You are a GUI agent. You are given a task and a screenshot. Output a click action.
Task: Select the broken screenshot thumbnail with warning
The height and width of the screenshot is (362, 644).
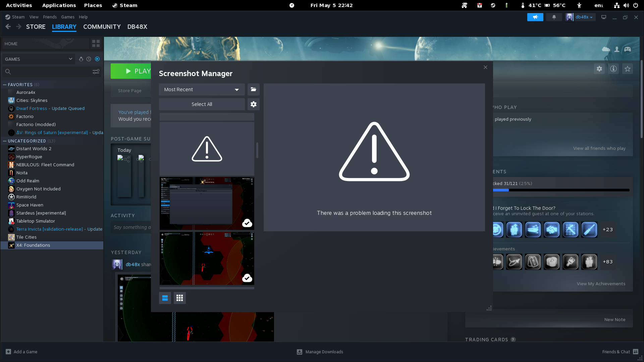tap(207, 149)
